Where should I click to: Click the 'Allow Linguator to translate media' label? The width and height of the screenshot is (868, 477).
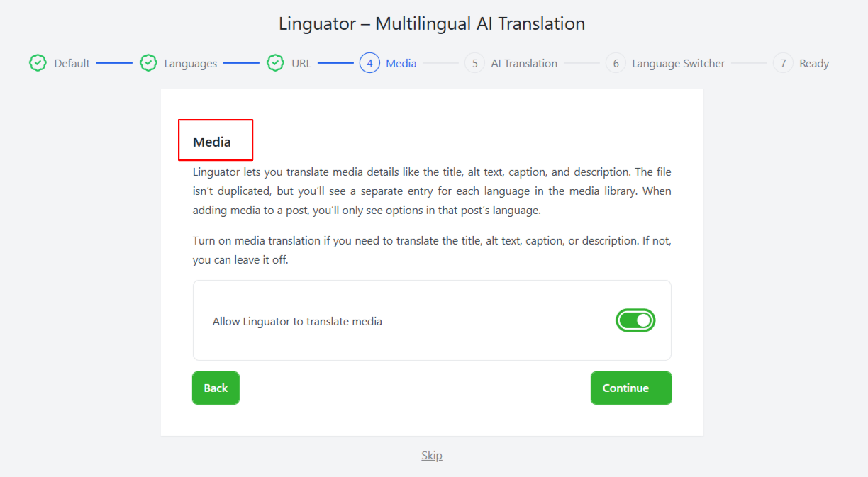[297, 321]
